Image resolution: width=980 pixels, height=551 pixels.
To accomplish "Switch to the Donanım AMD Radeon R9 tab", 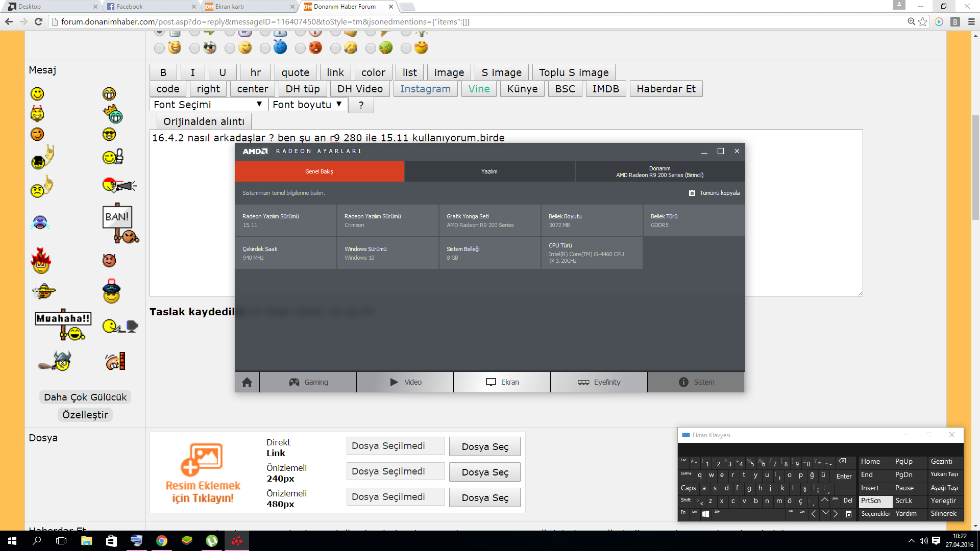I will (660, 171).
